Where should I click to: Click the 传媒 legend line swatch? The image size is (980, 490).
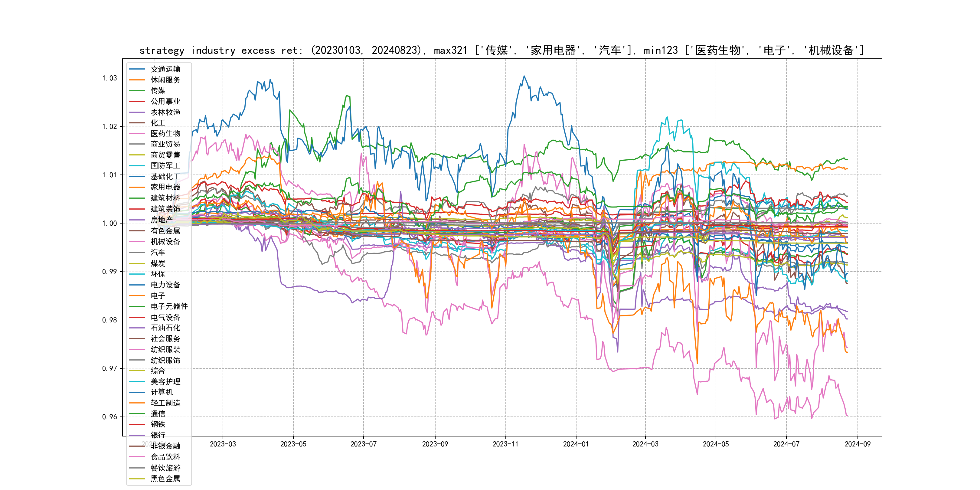[137, 90]
